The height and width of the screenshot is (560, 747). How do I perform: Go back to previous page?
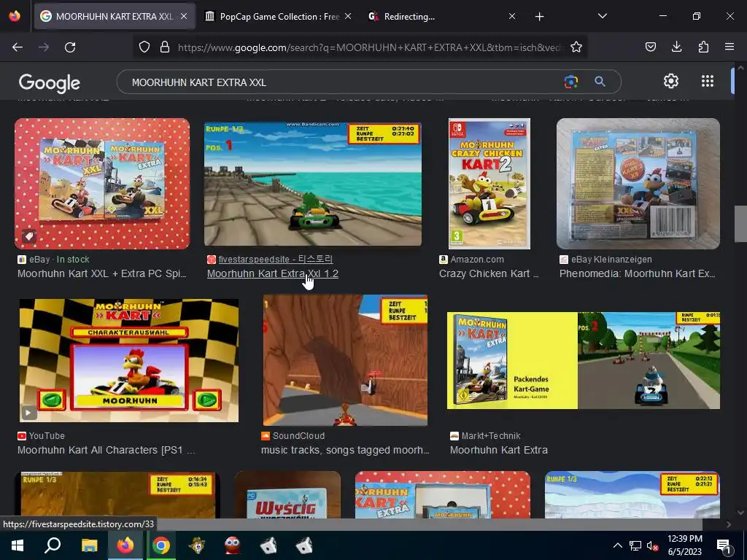(x=18, y=47)
